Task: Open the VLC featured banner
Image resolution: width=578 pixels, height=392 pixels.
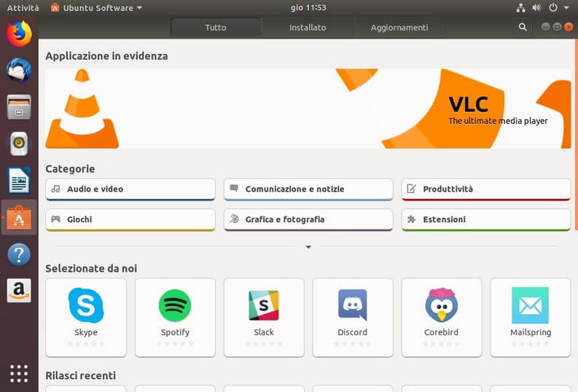Action: pos(308,109)
